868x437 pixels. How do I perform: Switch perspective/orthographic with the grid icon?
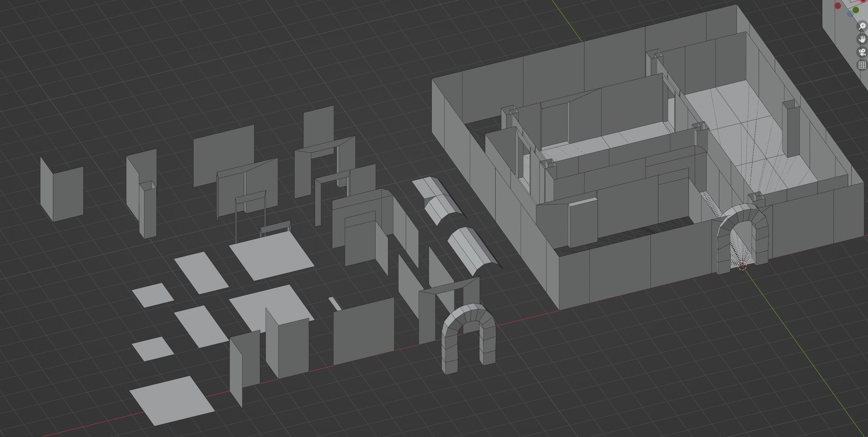click(863, 65)
